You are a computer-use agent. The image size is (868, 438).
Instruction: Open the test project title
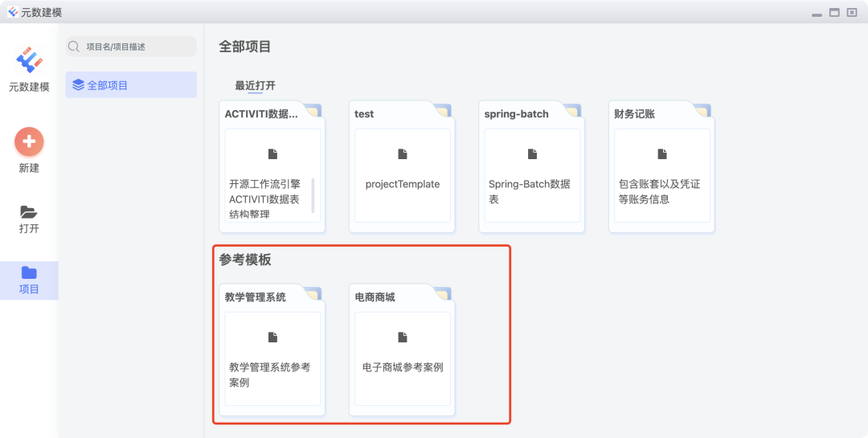click(364, 114)
